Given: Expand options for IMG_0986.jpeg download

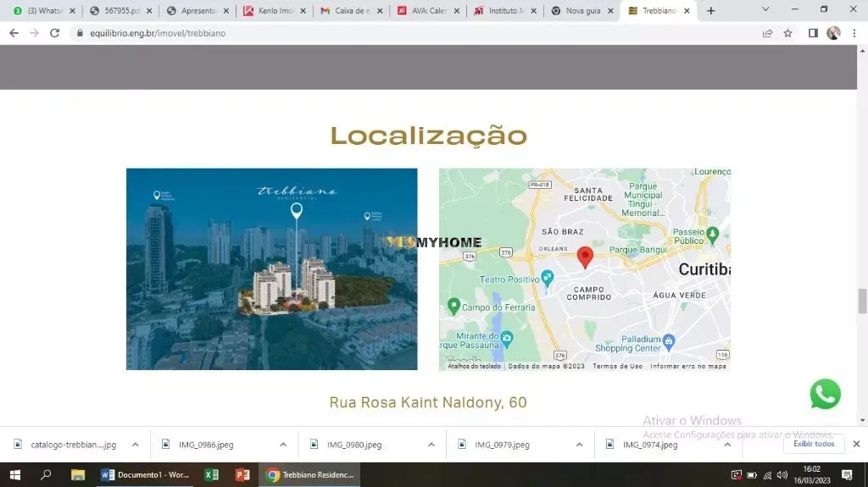Looking at the screenshot, I should pos(283,445).
